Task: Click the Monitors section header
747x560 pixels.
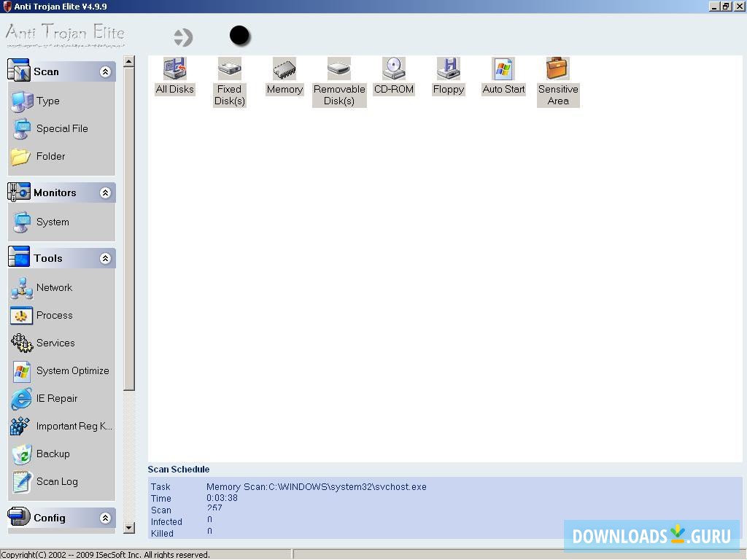Action: [61, 192]
